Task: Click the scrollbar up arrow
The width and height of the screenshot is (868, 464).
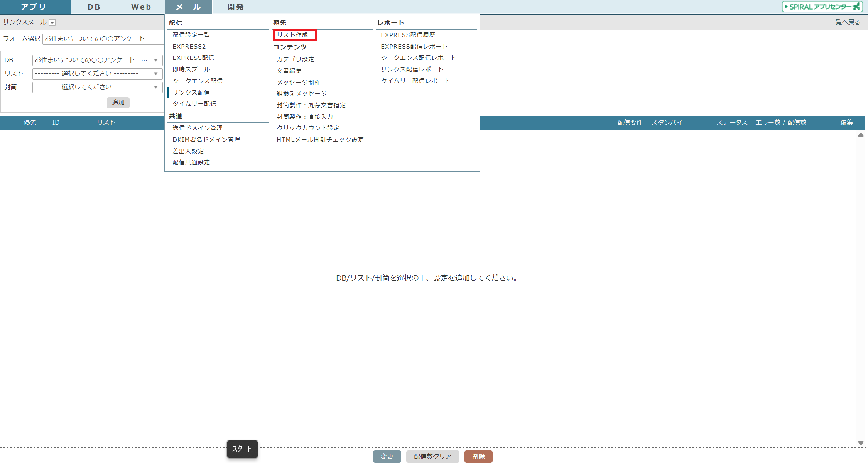Action: (860, 135)
